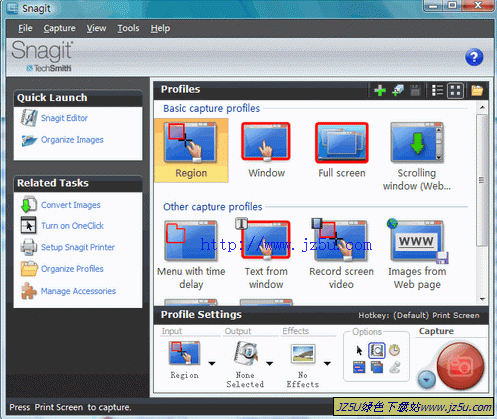Click profiles scrollbar down arrow

click(482, 299)
